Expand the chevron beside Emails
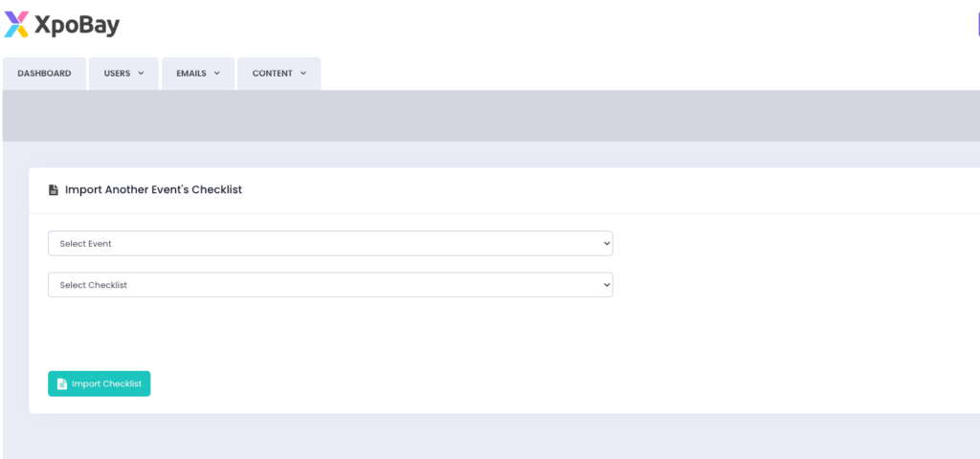 [217, 74]
